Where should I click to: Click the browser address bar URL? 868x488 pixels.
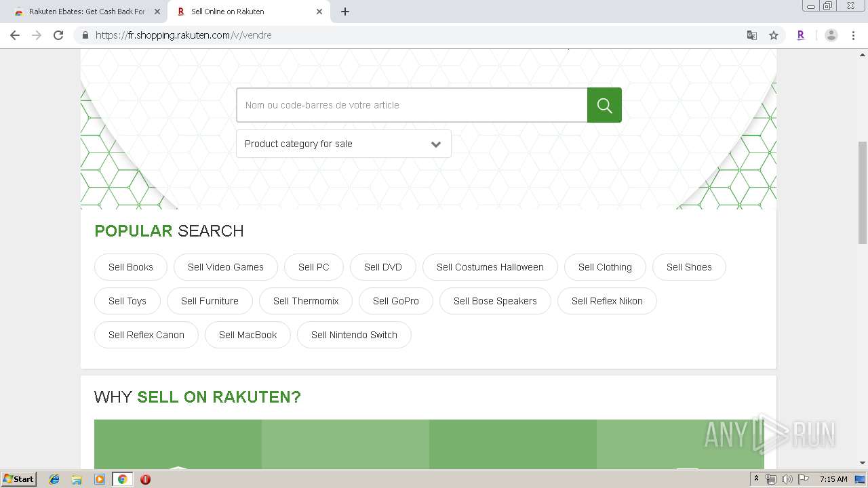tap(183, 35)
